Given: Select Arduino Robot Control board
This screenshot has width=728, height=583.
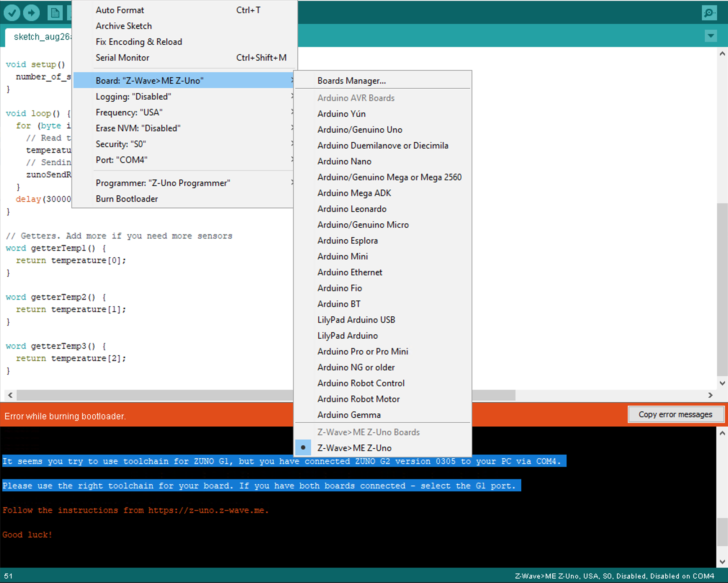Looking at the screenshot, I should [x=383, y=383].
